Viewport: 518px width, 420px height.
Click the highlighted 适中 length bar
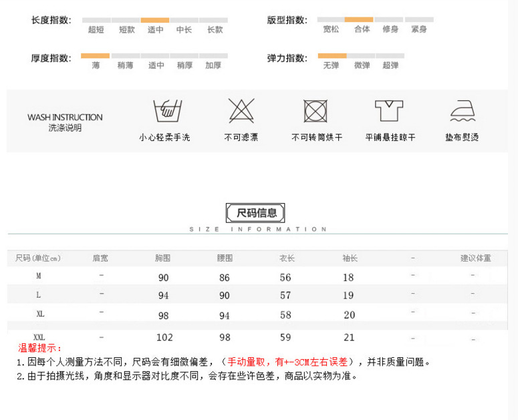tap(155, 20)
